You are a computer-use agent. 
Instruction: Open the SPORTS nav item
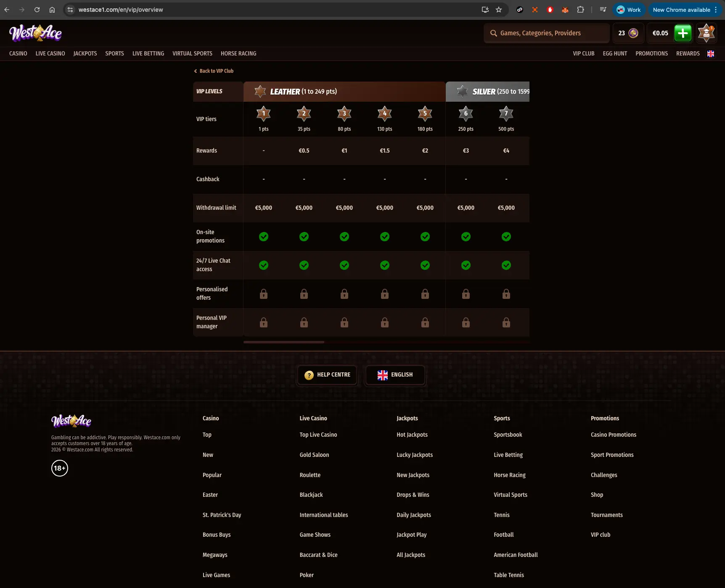114,53
